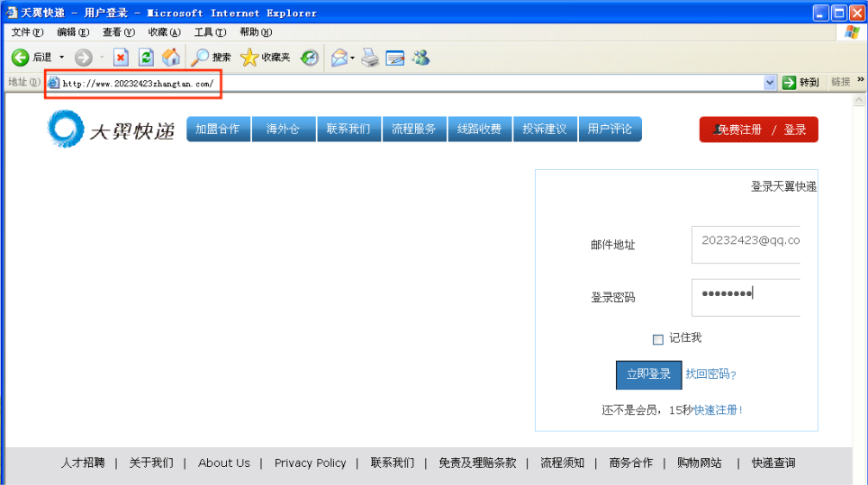Click the 立即登录 button

tap(648, 375)
